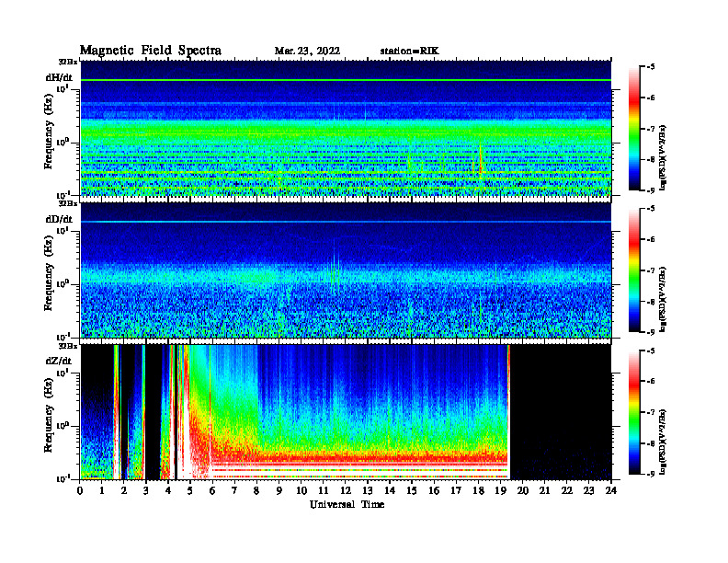Click the hour 5 tick label on time axis
Screen dimensions: 728x563
(x=190, y=490)
